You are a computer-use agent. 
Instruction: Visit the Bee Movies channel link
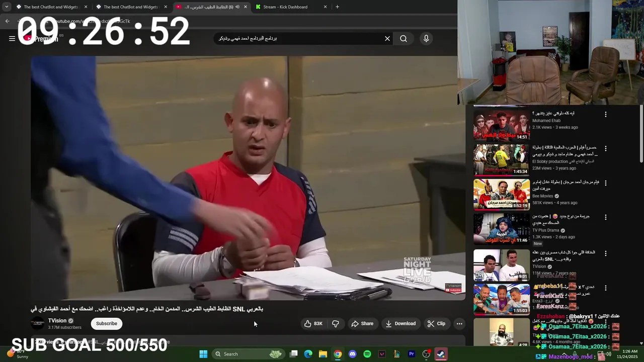[543, 196]
